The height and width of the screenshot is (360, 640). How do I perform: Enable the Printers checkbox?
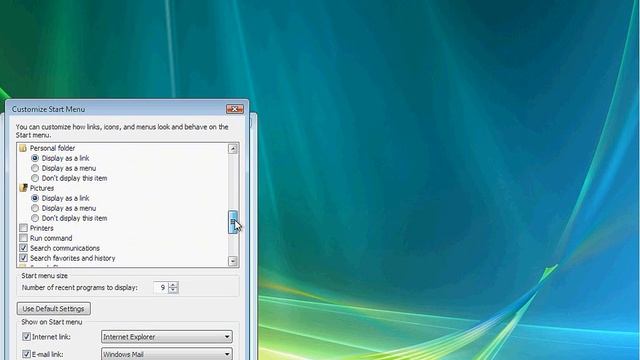click(x=24, y=228)
